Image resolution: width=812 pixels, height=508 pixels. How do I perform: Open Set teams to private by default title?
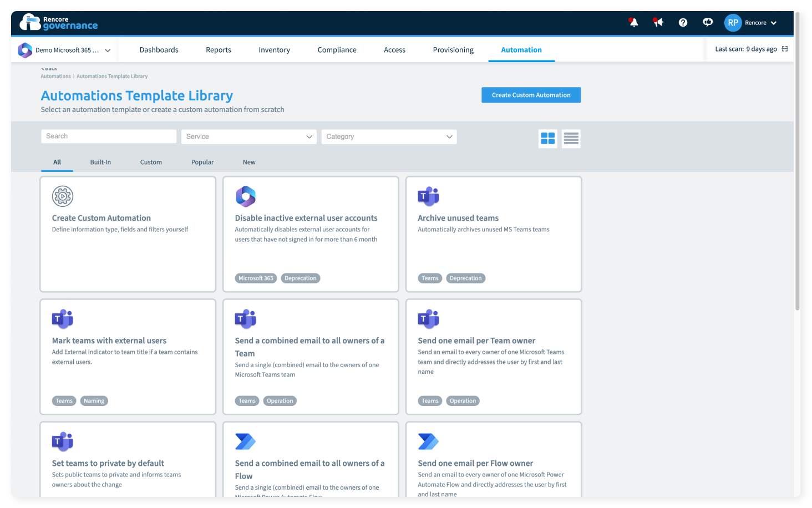[x=108, y=463]
